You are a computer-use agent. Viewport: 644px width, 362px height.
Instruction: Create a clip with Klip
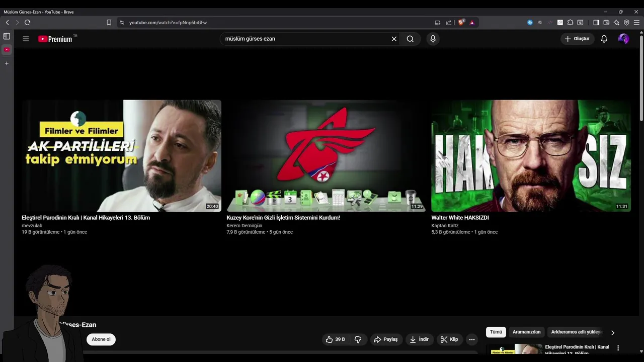click(x=449, y=339)
